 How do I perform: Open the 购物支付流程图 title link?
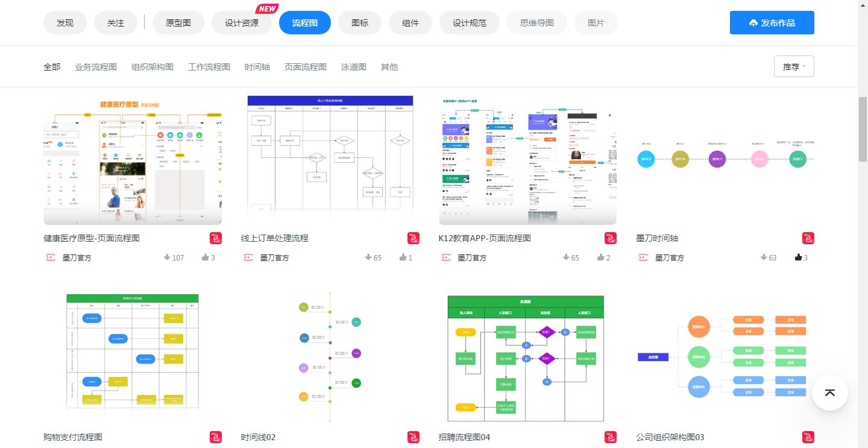[x=73, y=437]
